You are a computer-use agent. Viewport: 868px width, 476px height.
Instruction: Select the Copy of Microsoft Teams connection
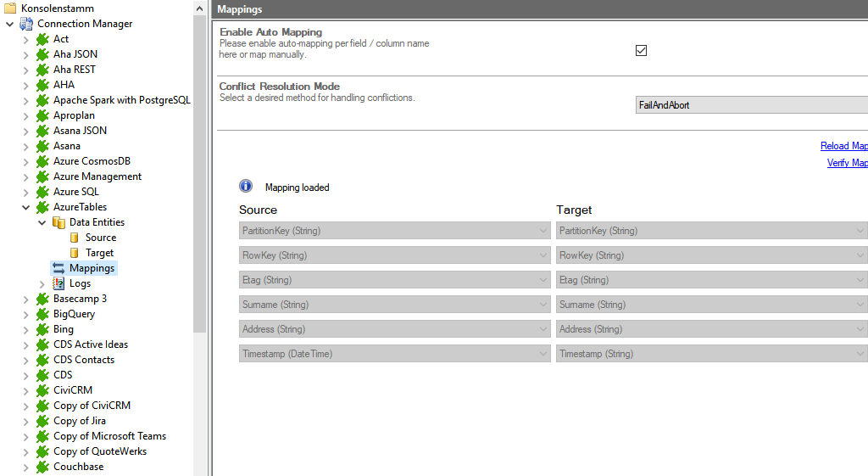point(109,436)
